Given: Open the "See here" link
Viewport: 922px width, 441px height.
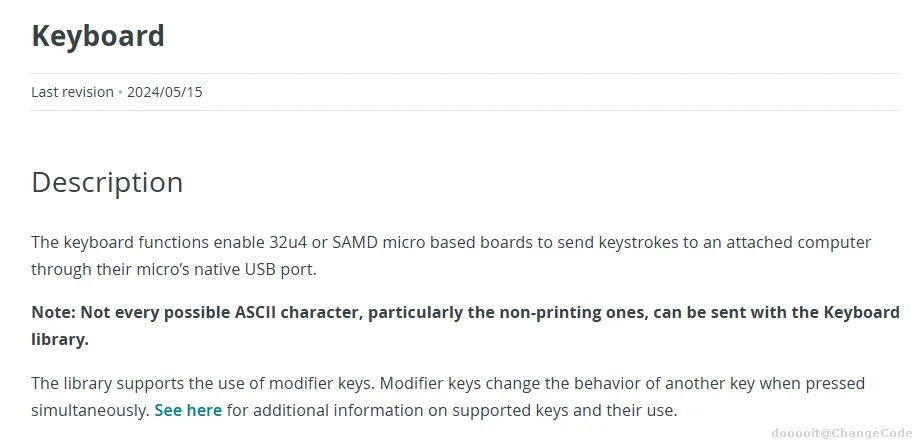Looking at the screenshot, I should pyautogui.click(x=188, y=410).
